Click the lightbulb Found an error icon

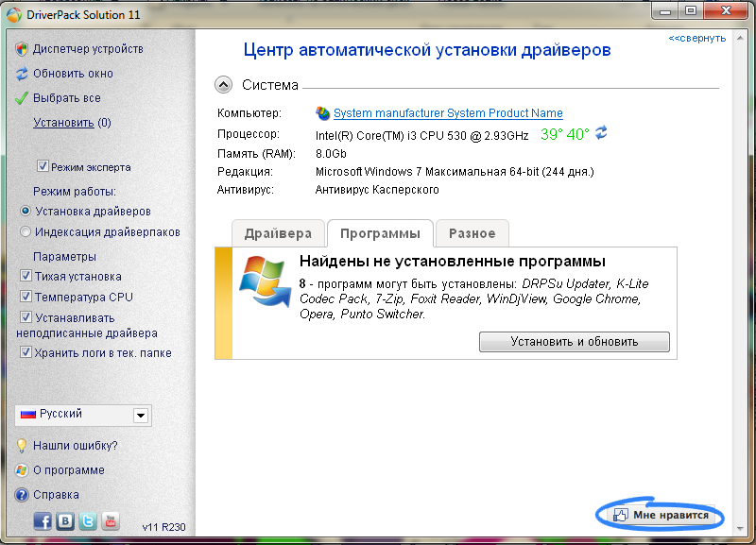pos(21,446)
